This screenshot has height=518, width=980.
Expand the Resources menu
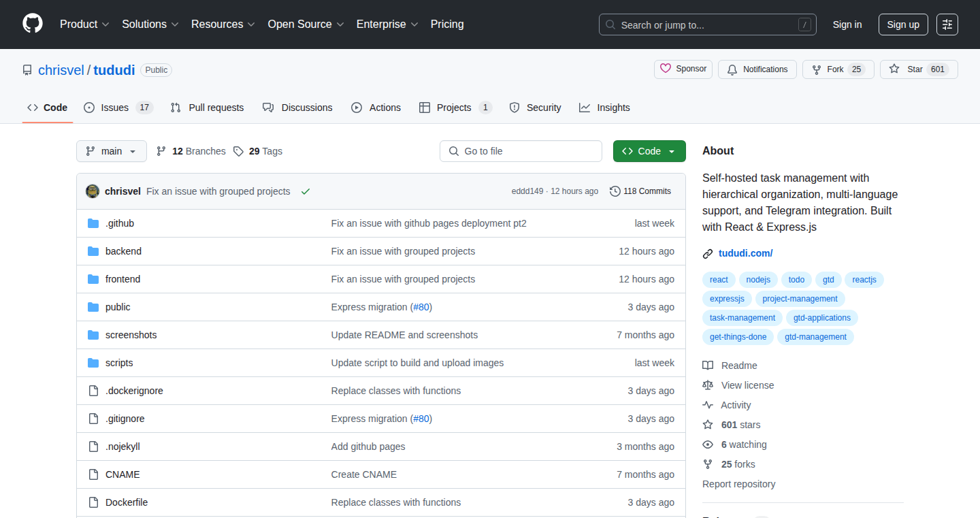(x=223, y=25)
